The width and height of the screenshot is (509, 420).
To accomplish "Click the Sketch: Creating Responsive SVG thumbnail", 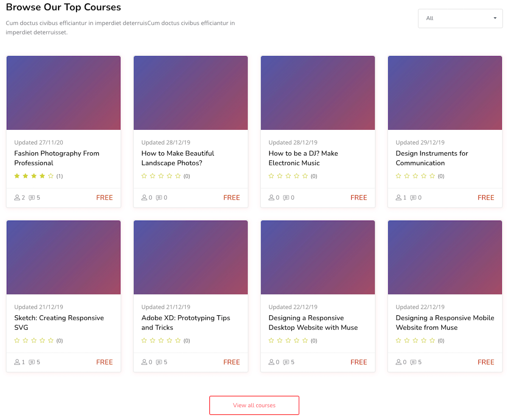I will coord(64,258).
